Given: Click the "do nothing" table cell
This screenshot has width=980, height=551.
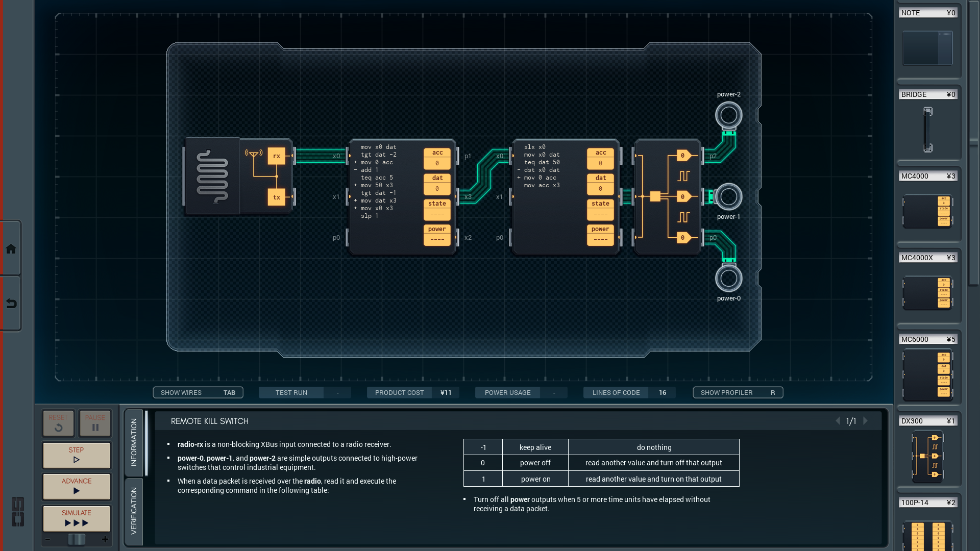Looking at the screenshot, I should pyautogui.click(x=654, y=447).
